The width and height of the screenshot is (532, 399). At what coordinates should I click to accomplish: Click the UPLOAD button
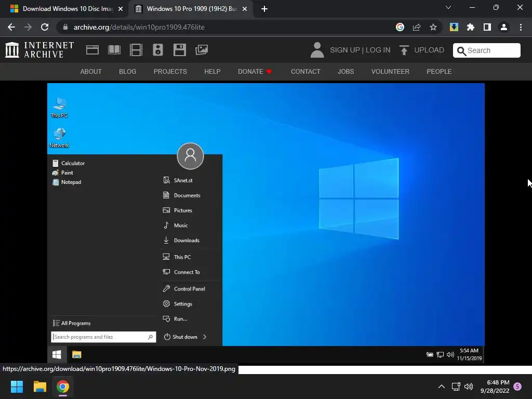point(422,50)
